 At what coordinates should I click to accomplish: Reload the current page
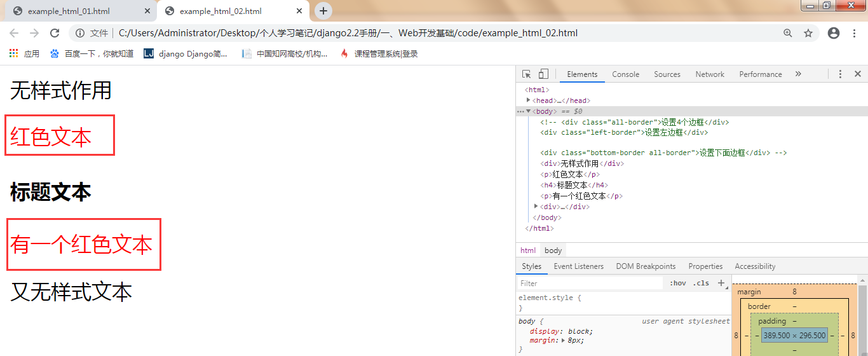[x=55, y=33]
